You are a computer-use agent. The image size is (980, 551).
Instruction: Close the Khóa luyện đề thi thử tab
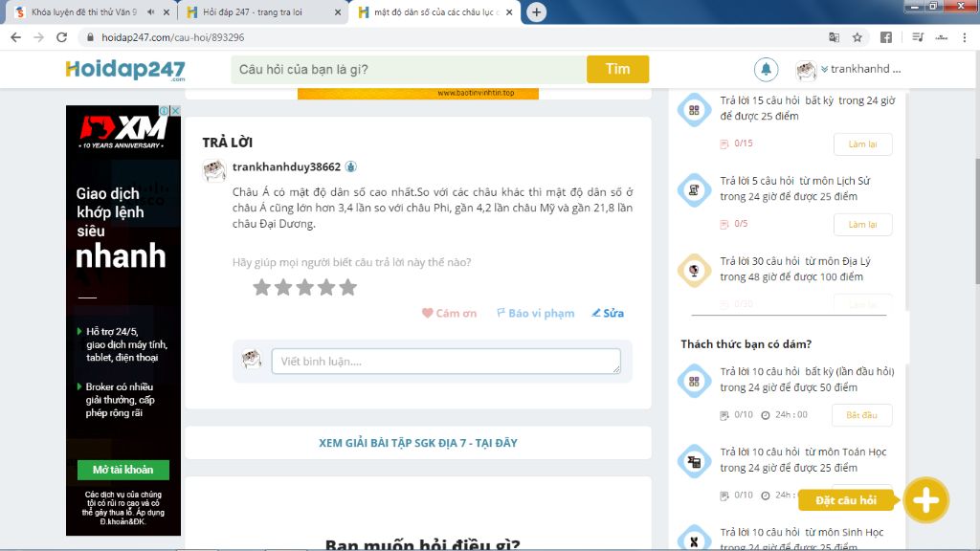pyautogui.click(x=167, y=11)
